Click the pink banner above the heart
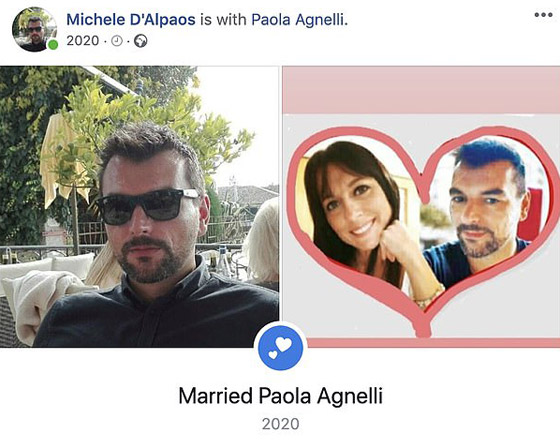The width and height of the screenshot is (560, 448). pyautogui.click(x=421, y=90)
